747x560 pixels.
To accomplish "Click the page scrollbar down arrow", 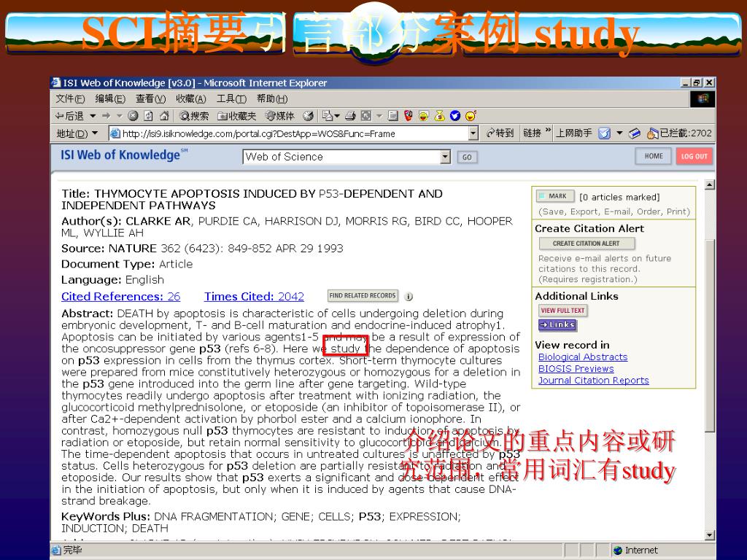I will [x=710, y=534].
